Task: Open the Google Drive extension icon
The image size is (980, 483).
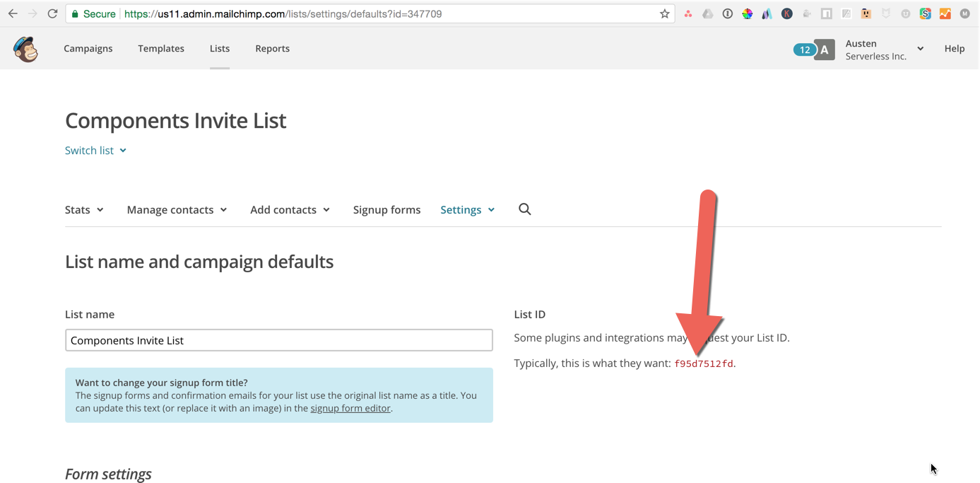Action: tap(708, 13)
